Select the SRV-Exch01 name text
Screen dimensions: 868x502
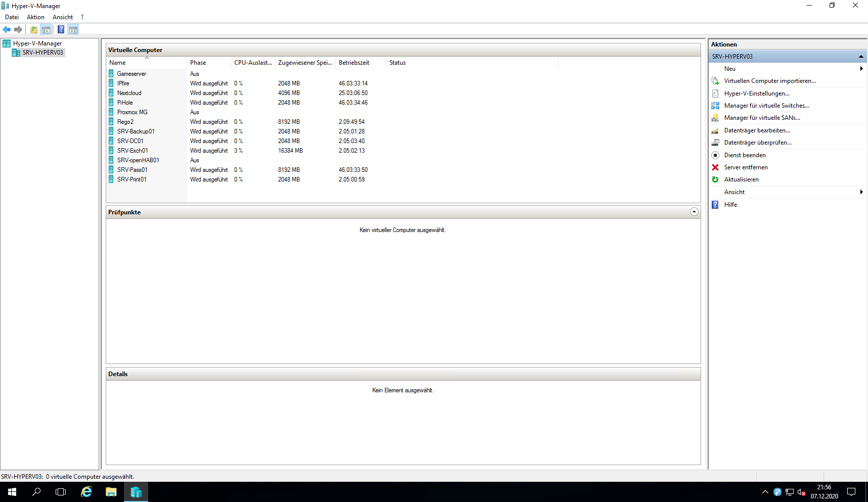click(133, 151)
